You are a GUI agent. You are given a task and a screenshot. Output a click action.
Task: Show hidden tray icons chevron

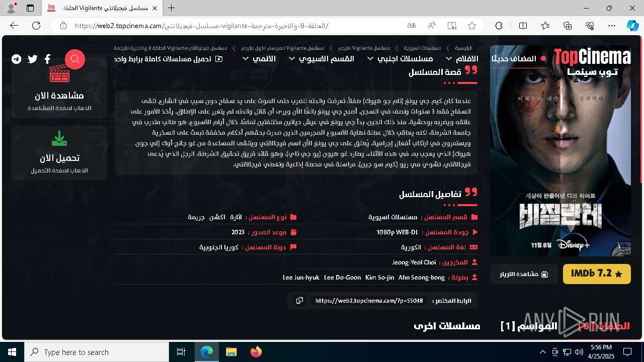[x=542, y=352]
